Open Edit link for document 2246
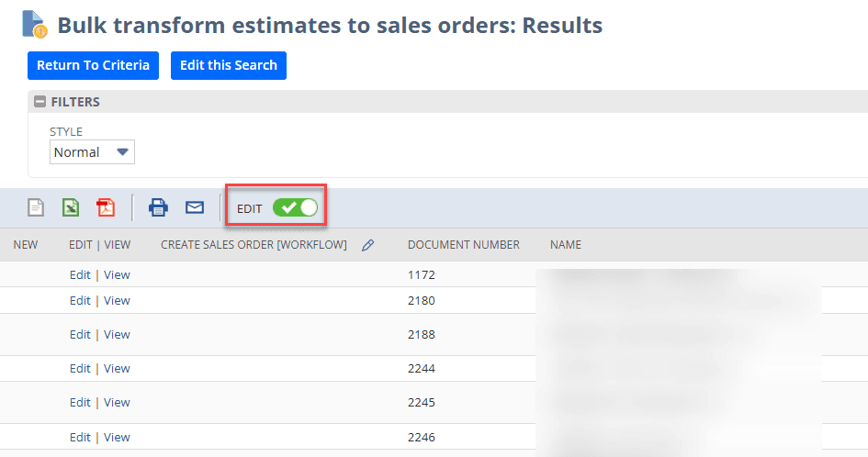The width and height of the screenshot is (868, 457). pos(80,437)
